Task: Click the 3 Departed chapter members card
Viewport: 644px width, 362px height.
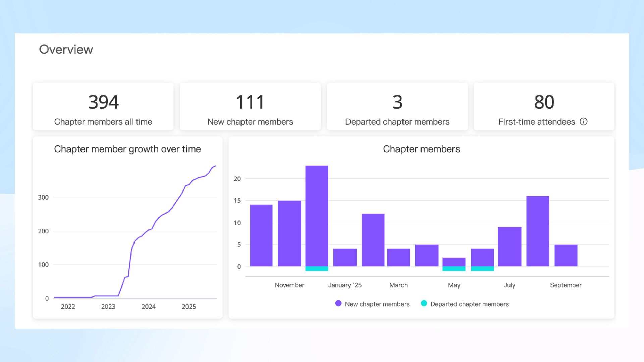Action: pyautogui.click(x=397, y=107)
